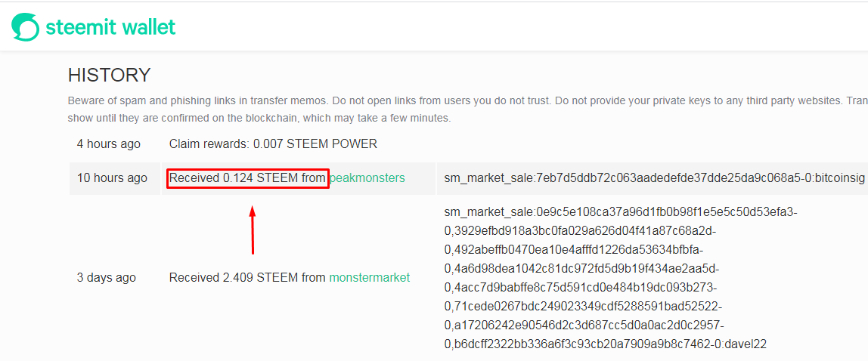Viewport: 868px width, 361px height.
Task: Select the Claim rewards 0.007 STEEM POWER entry
Action: pyautogui.click(x=273, y=143)
